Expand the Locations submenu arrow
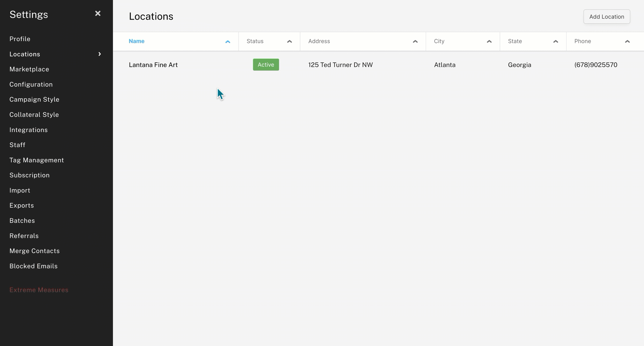Viewport: 644px width, 346px height. (x=100, y=54)
